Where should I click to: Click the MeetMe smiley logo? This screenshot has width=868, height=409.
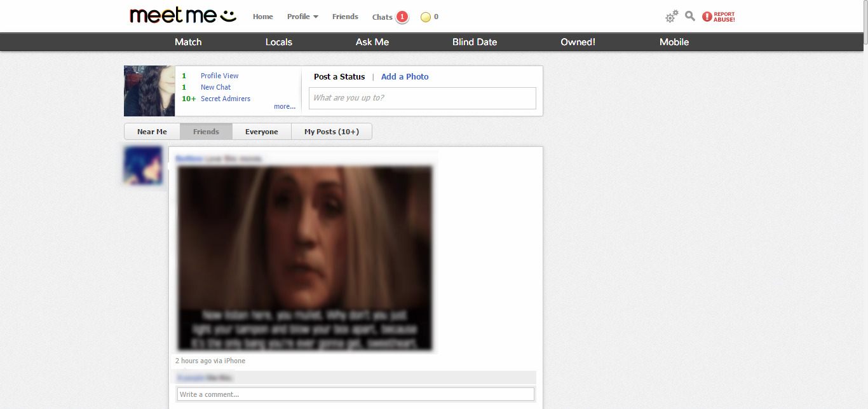coord(183,16)
